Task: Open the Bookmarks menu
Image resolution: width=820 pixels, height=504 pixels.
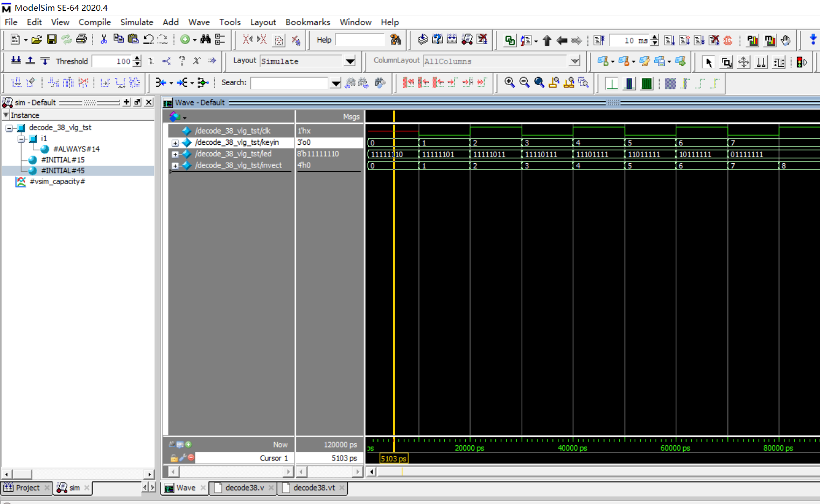Action: 307,22
